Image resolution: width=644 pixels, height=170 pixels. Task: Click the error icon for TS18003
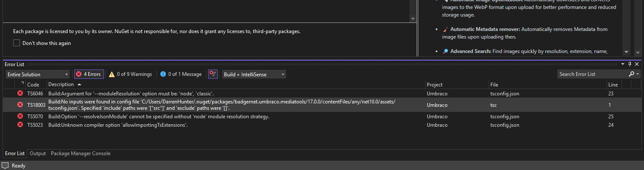(20, 105)
